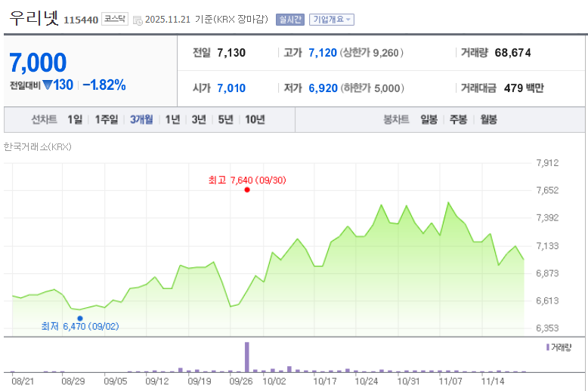Click the 최저 6,470 (09/02) label
The image size is (588, 391).
[x=80, y=326]
